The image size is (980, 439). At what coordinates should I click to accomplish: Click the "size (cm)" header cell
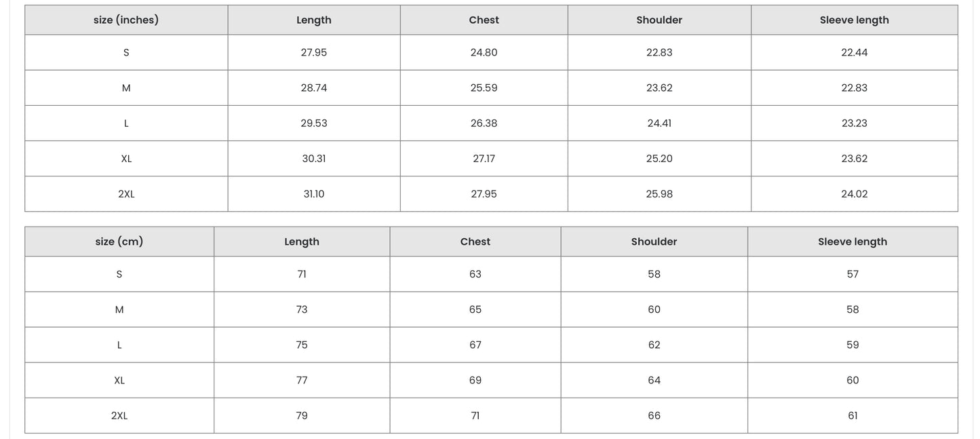point(119,242)
